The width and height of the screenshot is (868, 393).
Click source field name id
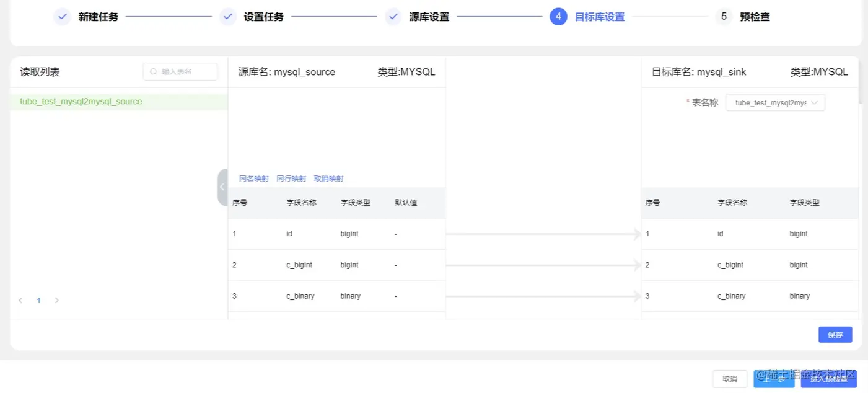pyautogui.click(x=289, y=234)
